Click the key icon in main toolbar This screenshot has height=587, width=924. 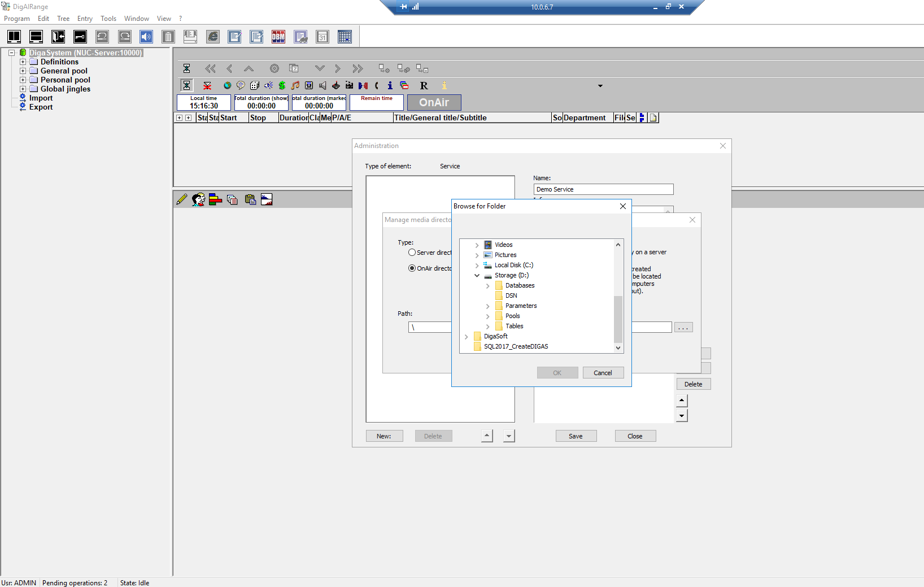80,37
